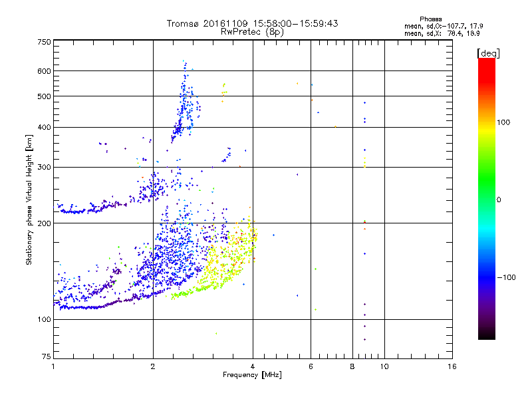The image size is (532, 399).
Task: Click the green colorbar region at 0
Action: point(487,200)
